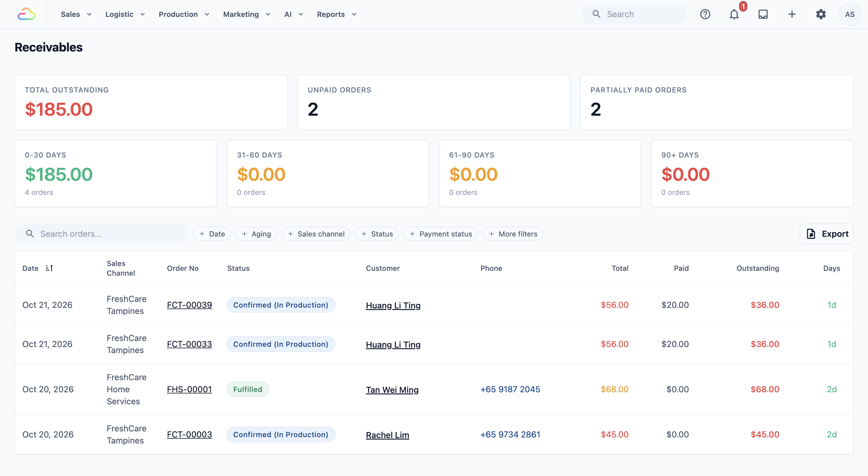The image size is (868, 476).
Task: Click the Outstanding column header
Action: coord(757,268)
